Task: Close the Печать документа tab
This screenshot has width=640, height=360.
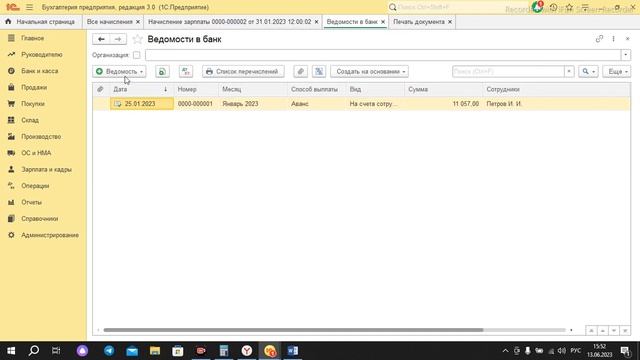Action: pos(450,22)
